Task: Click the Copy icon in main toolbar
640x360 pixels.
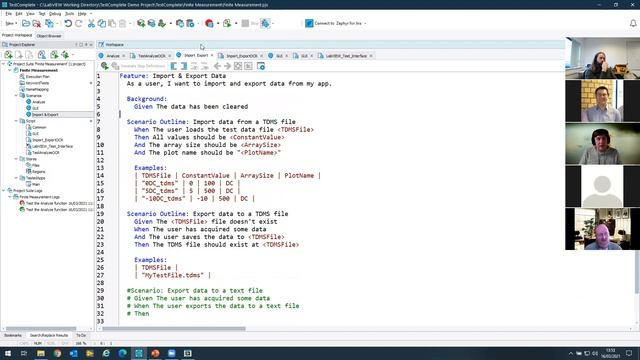Action: coord(101,23)
